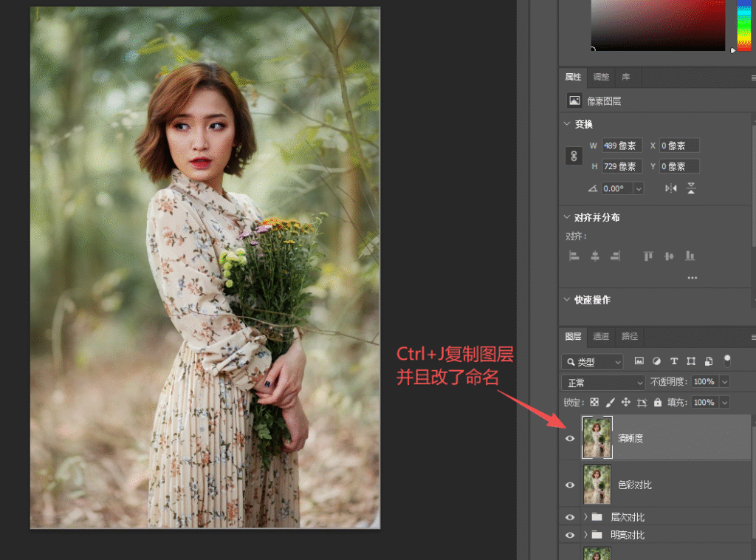Viewport: 756px width, 560px height.
Task: Align bottom edges icon
Action: click(x=690, y=256)
